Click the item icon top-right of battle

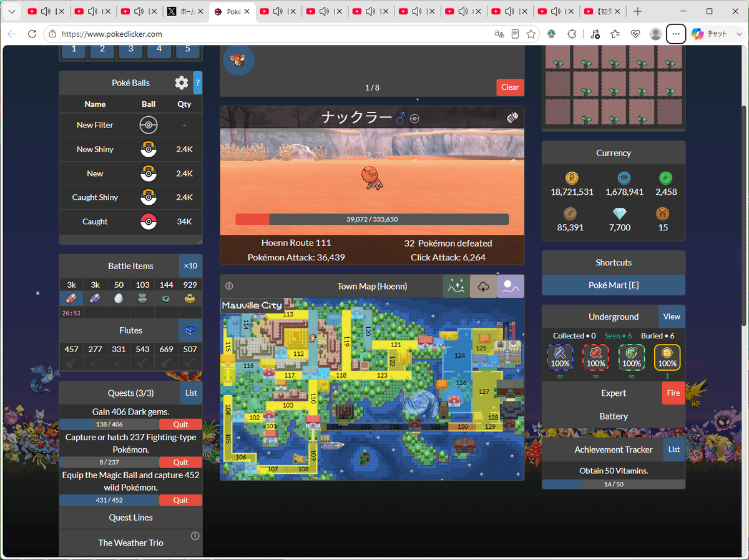pyautogui.click(x=512, y=117)
